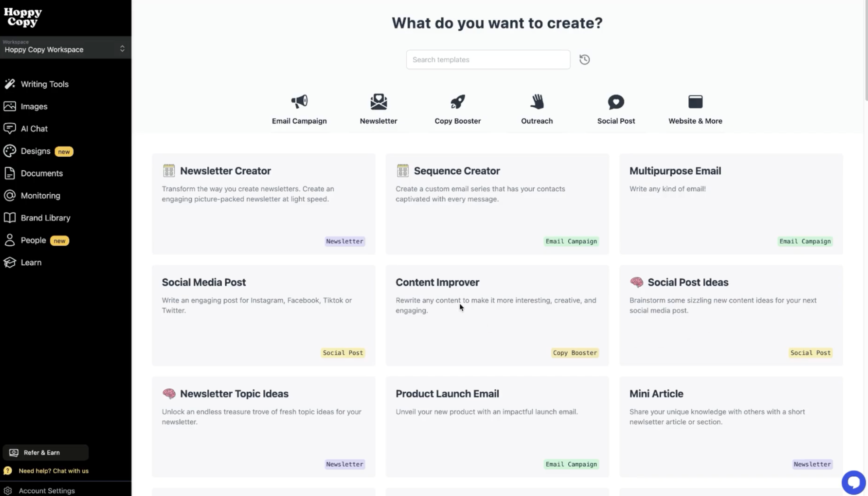868x496 pixels.
Task: Click the Refer & Earn button
Action: click(x=45, y=453)
